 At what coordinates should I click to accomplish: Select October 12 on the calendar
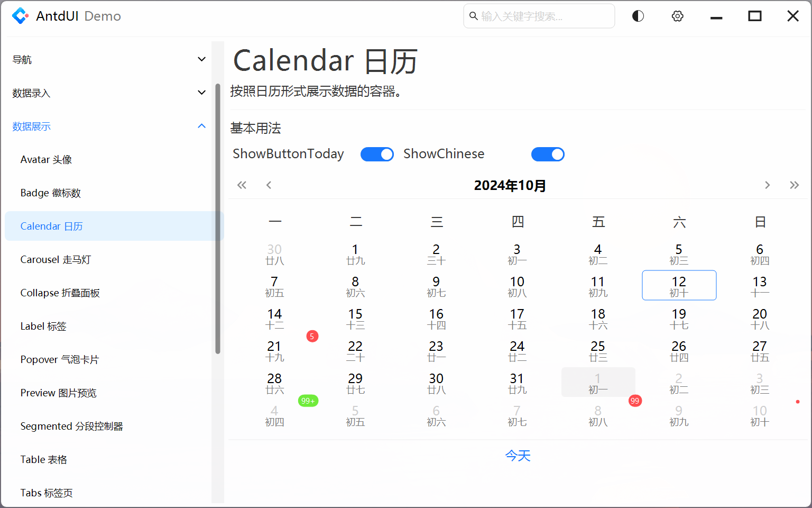[x=679, y=285]
